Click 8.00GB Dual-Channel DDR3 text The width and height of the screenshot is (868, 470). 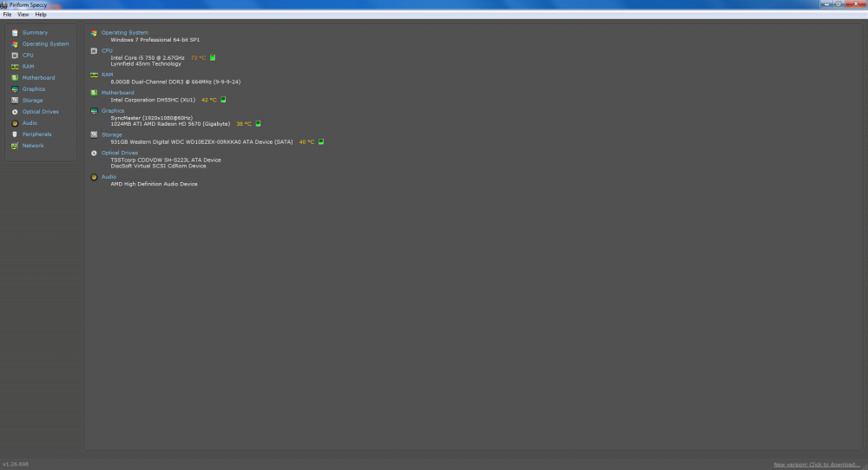coord(175,82)
